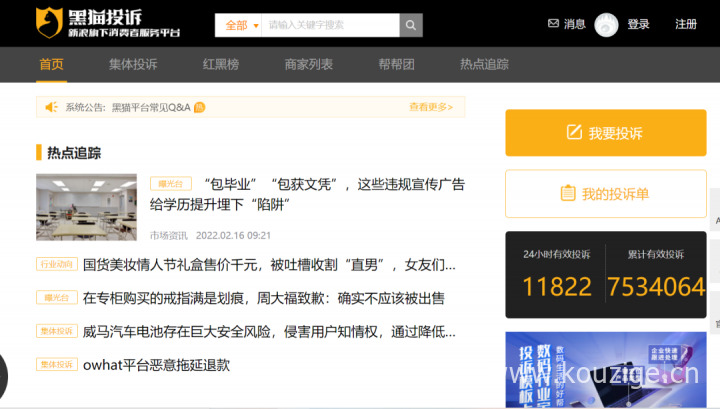The height and width of the screenshot is (409, 720).
Task: Click the orange hot badge beside Q&A
Action: (199, 107)
